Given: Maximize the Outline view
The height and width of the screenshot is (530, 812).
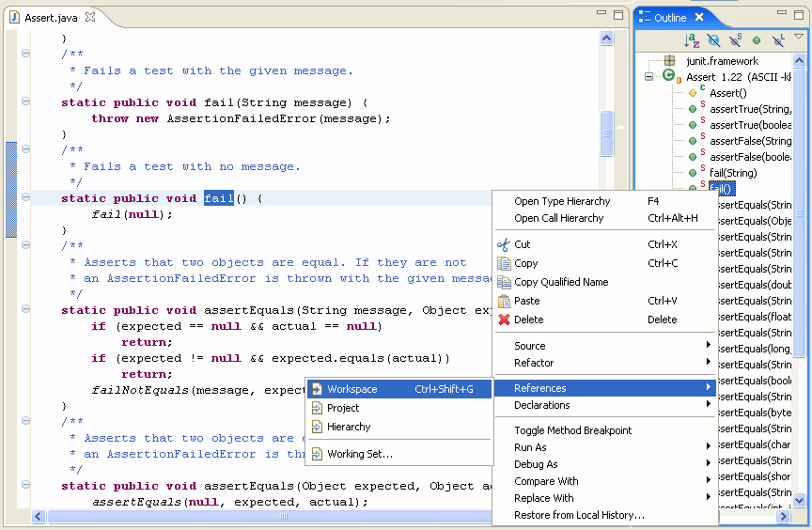Looking at the screenshot, I should click(799, 14).
